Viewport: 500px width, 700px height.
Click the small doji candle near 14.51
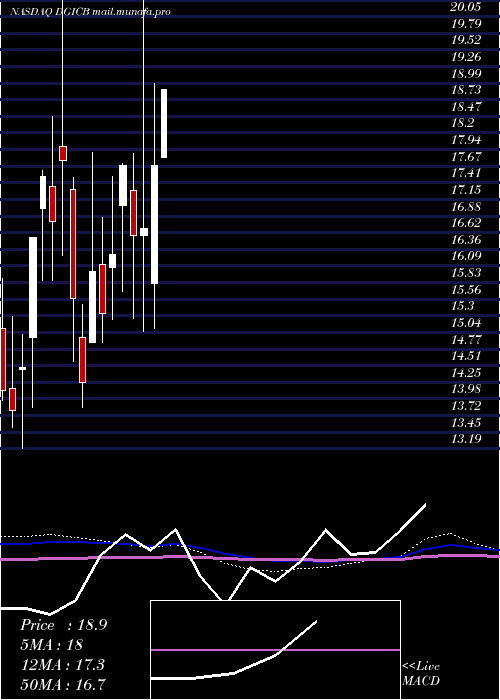(x=22, y=368)
